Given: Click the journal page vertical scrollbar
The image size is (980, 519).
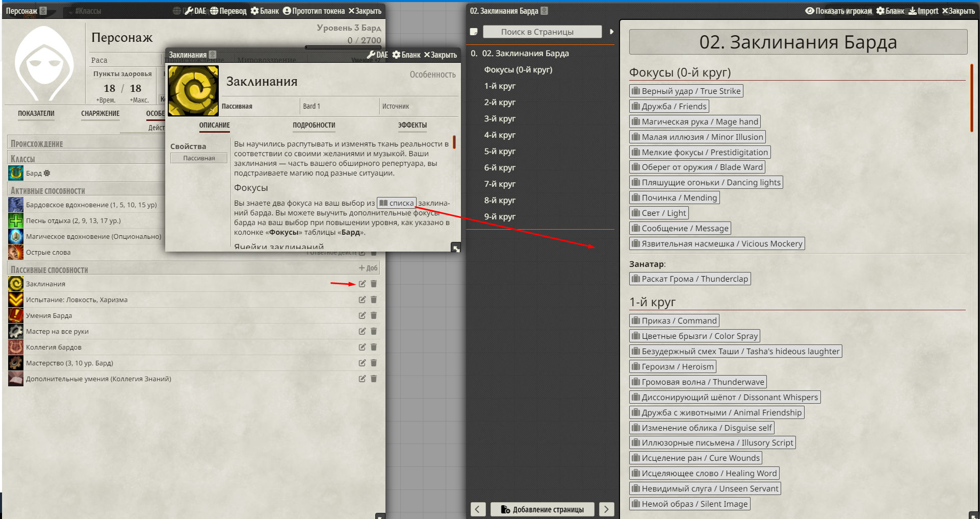Looking at the screenshot, I should point(972,97).
